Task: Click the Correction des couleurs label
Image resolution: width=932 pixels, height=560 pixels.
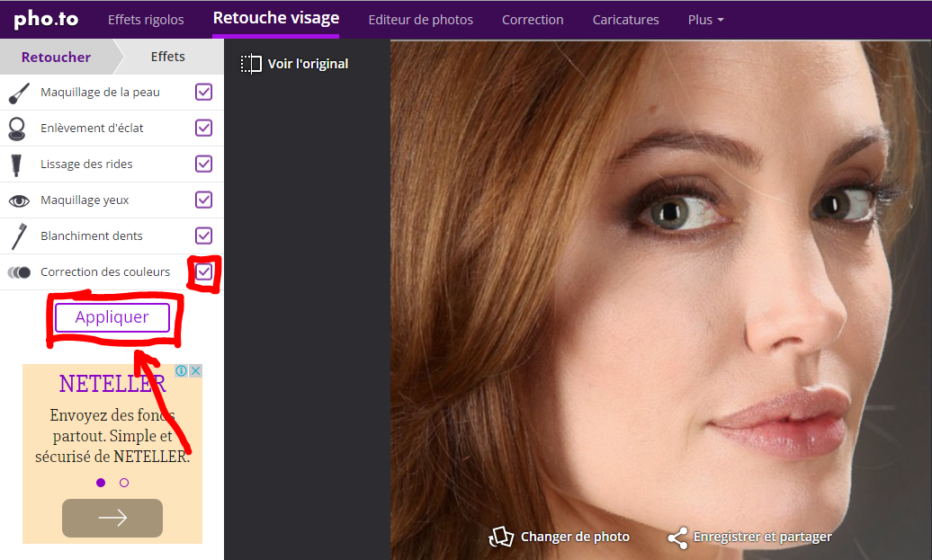Action: [104, 272]
